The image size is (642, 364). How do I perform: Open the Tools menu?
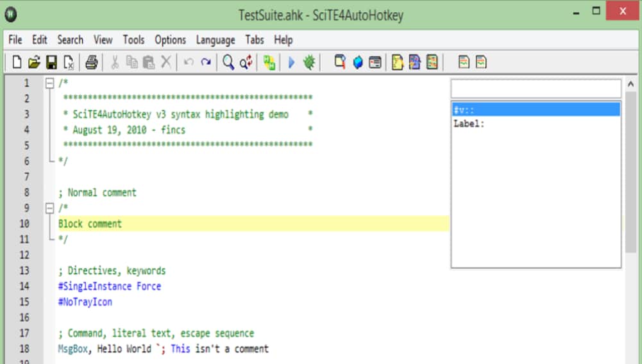click(134, 40)
